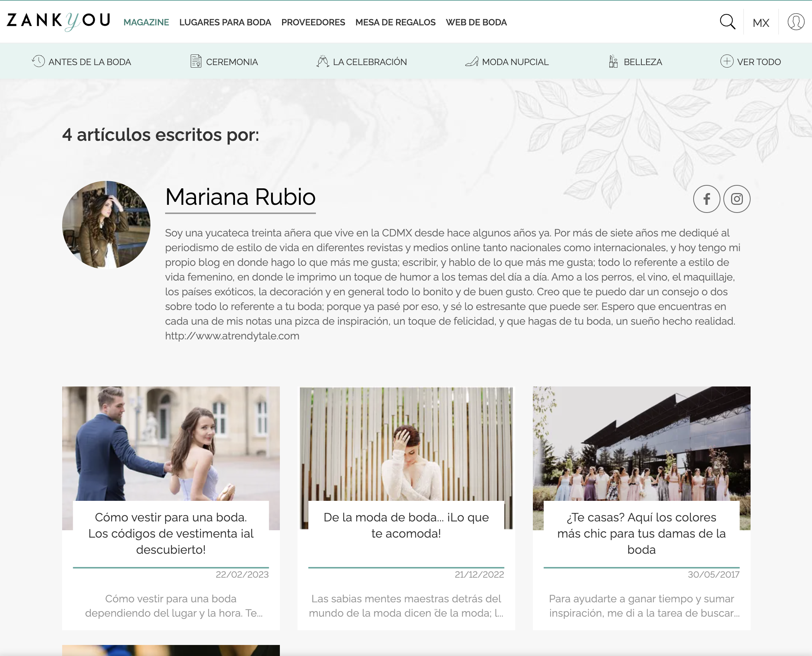Open Mariana Rubio's Facebook profile icon

click(x=706, y=199)
